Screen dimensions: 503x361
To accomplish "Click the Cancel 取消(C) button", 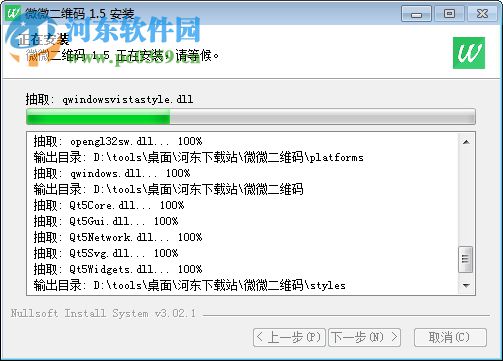I will pos(450,337).
